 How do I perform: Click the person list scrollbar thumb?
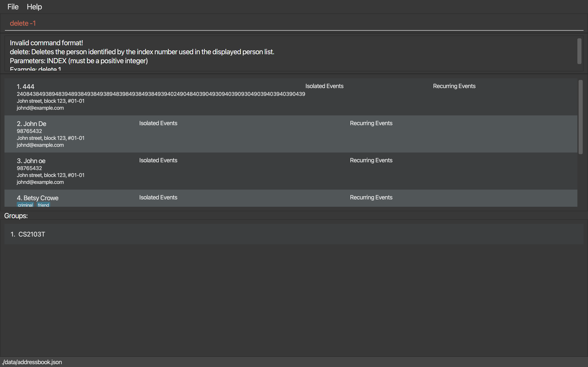[x=580, y=117]
